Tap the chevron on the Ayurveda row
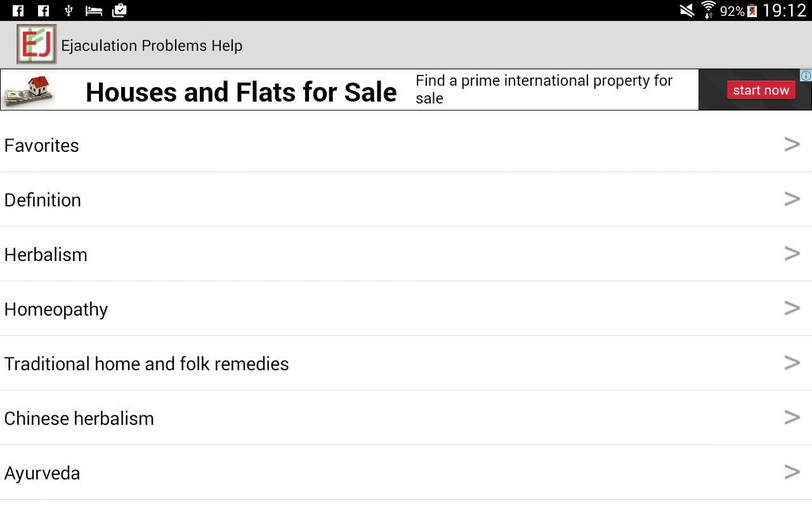Viewport: 812px width, 508px height. pos(792,472)
